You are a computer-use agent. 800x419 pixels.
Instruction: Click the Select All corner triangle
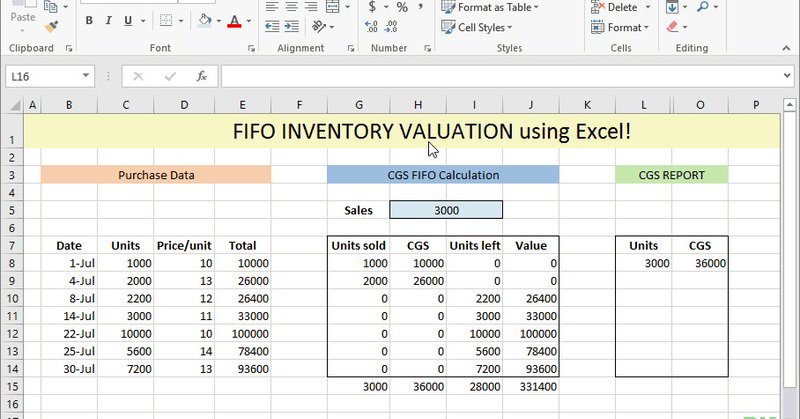click(x=15, y=106)
